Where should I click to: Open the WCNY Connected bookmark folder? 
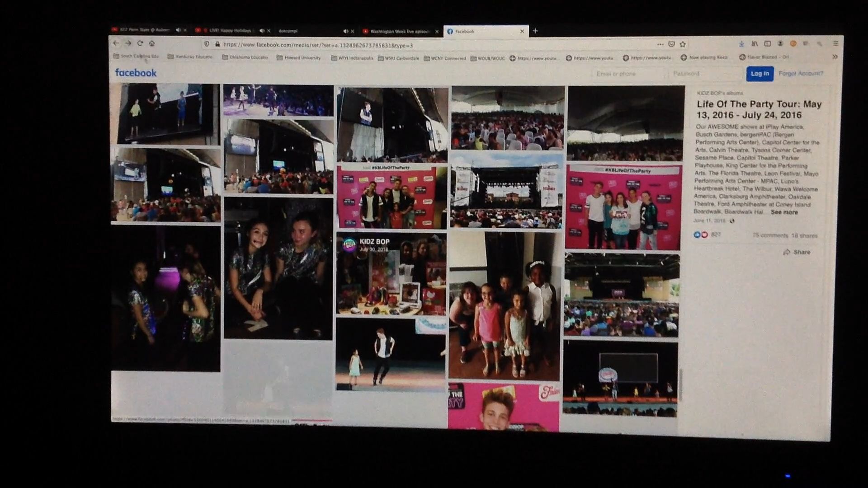pos(445,58)
